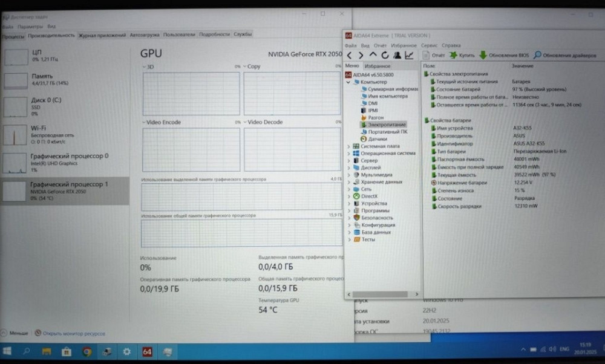Expand the Дисплей tree node
This screenshot has width=605, height=364.
pyautogui.click(x=348, y=167)
